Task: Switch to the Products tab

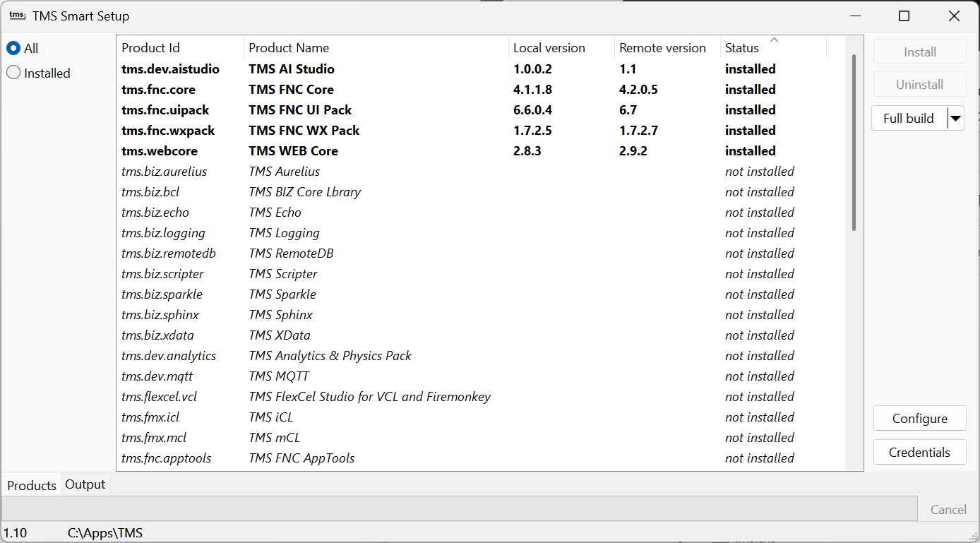Action: click(x=32, y=485)
